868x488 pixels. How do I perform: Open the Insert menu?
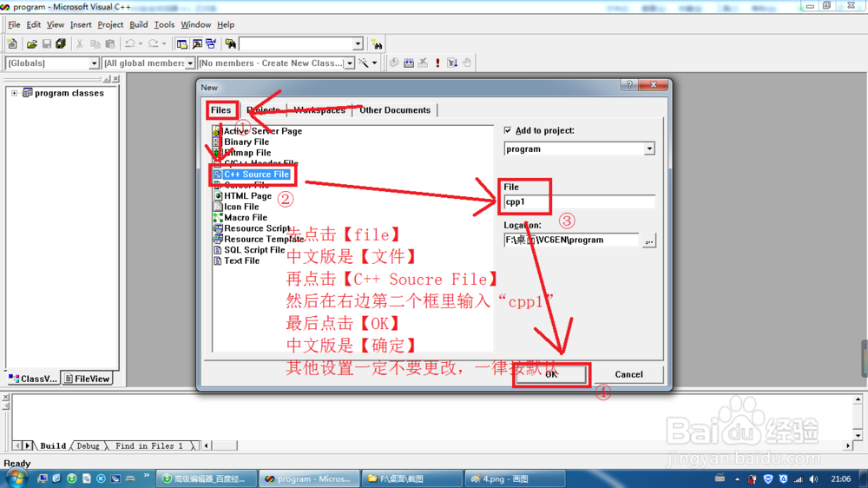tap(81, 24)
